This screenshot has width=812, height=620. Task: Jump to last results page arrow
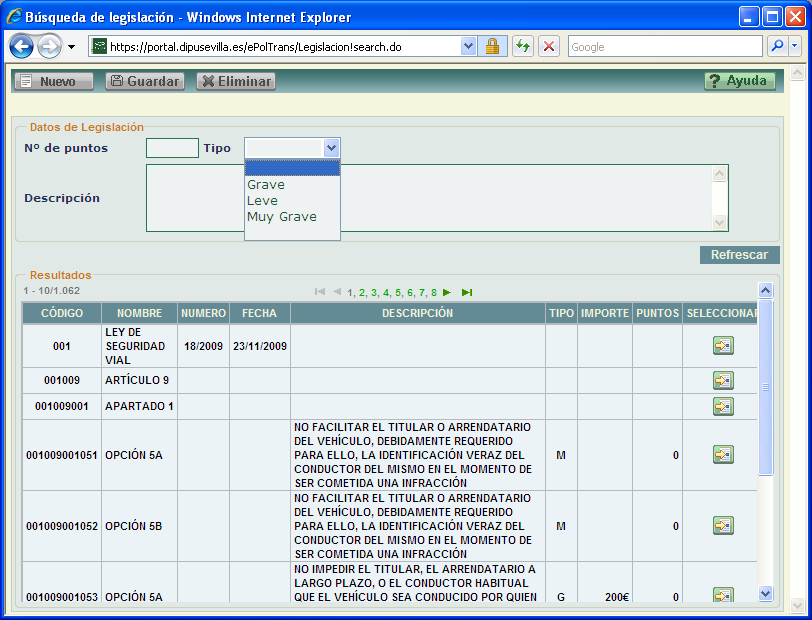pyautogui.click(x=467, y=292)
